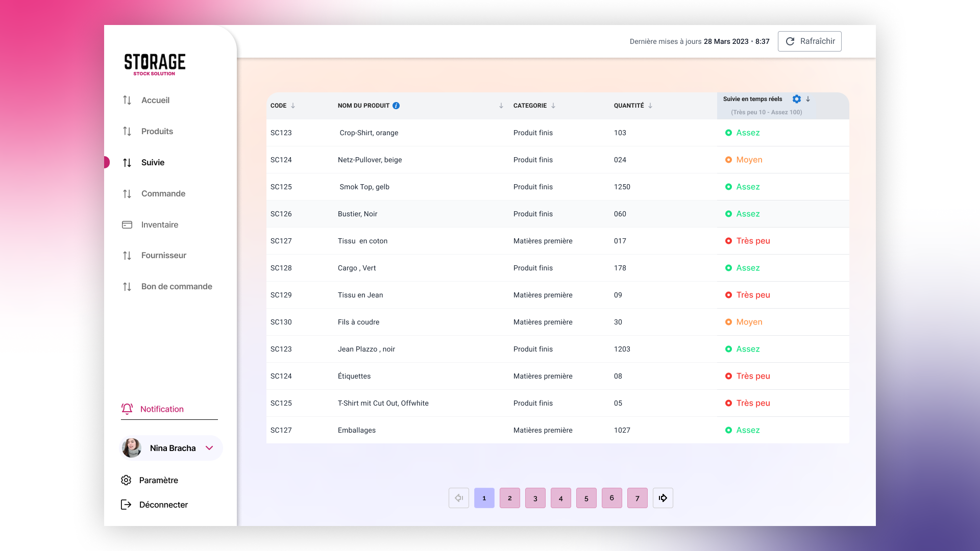
Task: Open the Notification link
Action: (162, 409)
